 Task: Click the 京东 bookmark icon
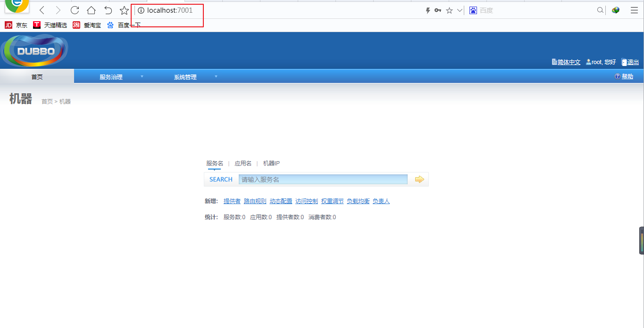tap(8, 25)
